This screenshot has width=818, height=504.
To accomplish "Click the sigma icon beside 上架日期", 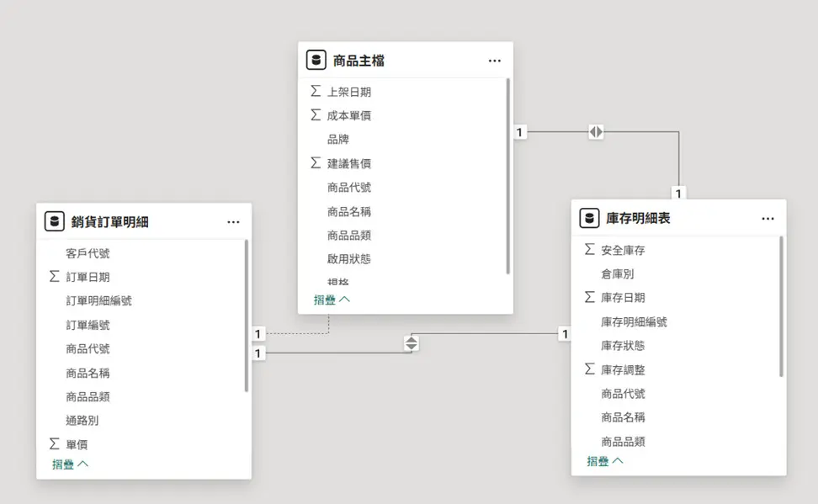I will pyautogui.click(x=316, y=92).
